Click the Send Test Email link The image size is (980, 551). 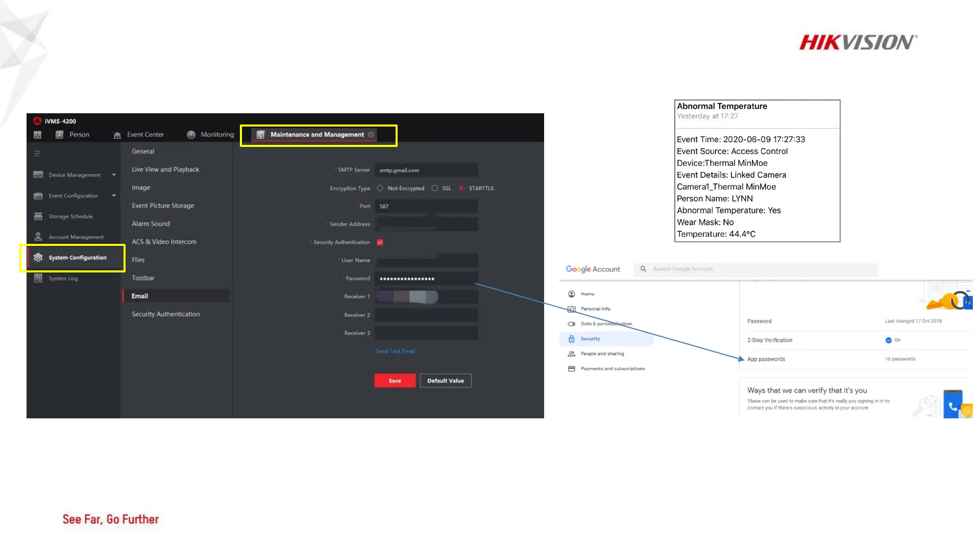(x=395, y=351)
